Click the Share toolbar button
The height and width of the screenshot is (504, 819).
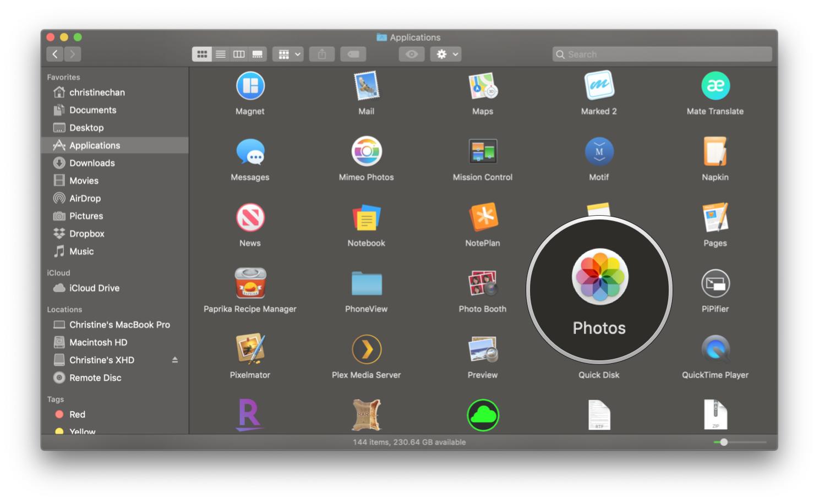point(322,54)
